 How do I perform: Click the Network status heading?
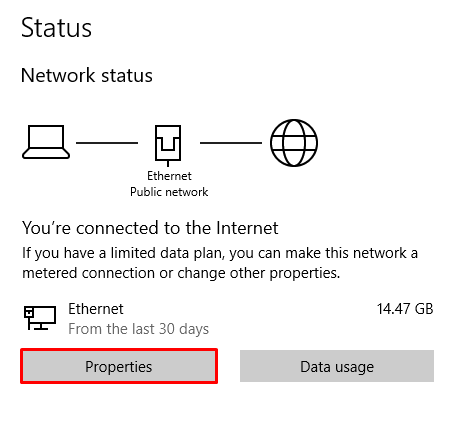click(87, 75)
